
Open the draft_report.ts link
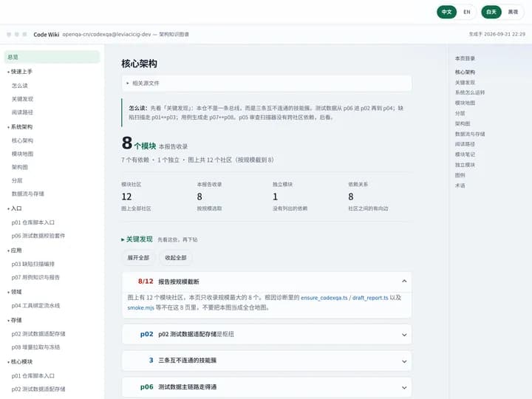370,298
